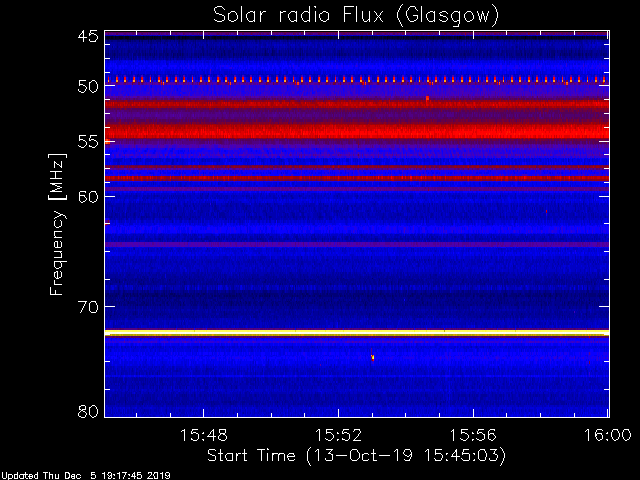This screenshot has width=640, height=480.
Task: Click the 70 MHz frequency label
Action: pyautogui.click(x=88, y=307)
